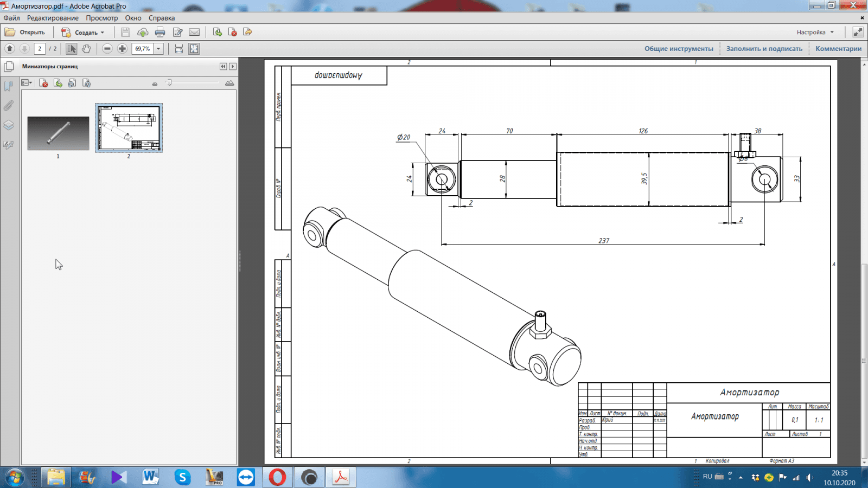This screenshot has width=868, height=488.
Task: Open Skype from taskbar
Action: click(x=182, y=477)
